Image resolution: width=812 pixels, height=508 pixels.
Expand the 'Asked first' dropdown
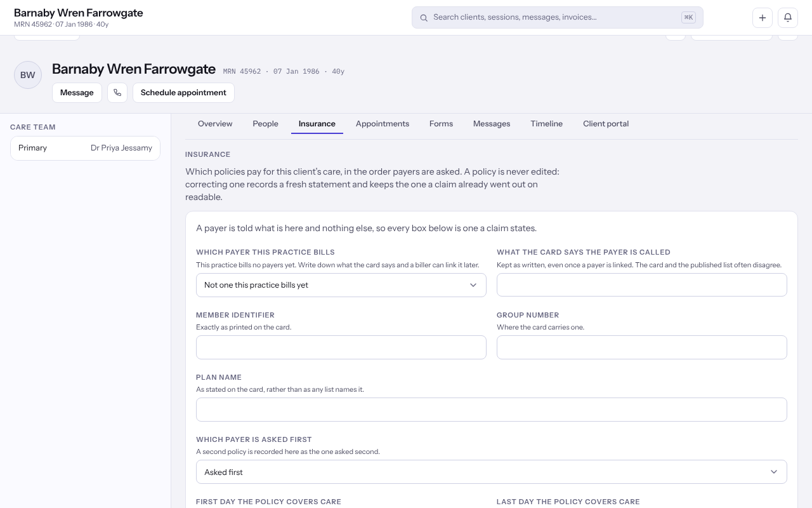[492, 472]
